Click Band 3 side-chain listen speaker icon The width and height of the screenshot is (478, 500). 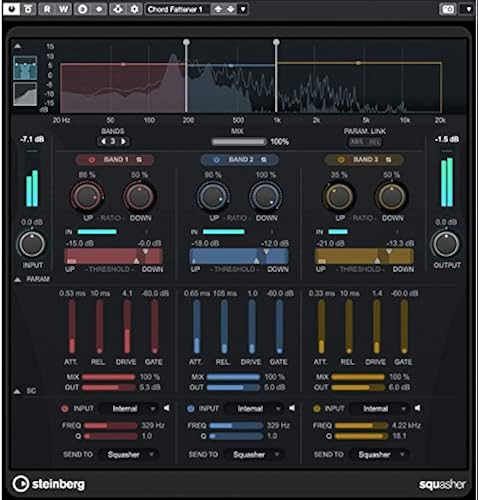tap(417, 408)
